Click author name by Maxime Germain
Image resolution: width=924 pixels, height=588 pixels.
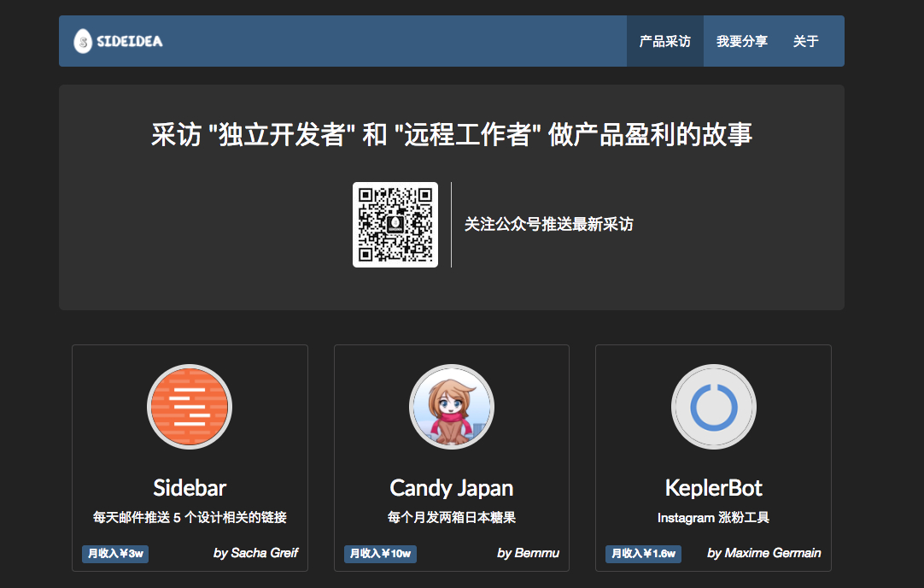(x=763, y=553)
